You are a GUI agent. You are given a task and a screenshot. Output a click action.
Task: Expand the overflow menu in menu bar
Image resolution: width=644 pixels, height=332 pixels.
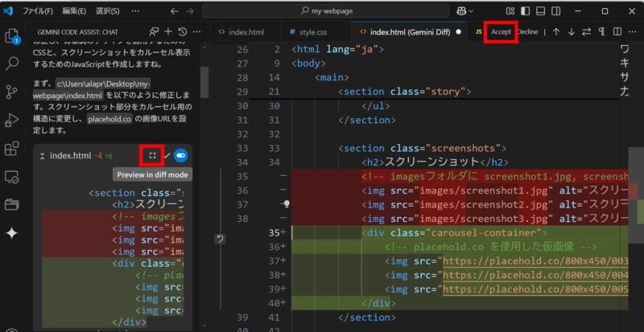tap(134, 11)
